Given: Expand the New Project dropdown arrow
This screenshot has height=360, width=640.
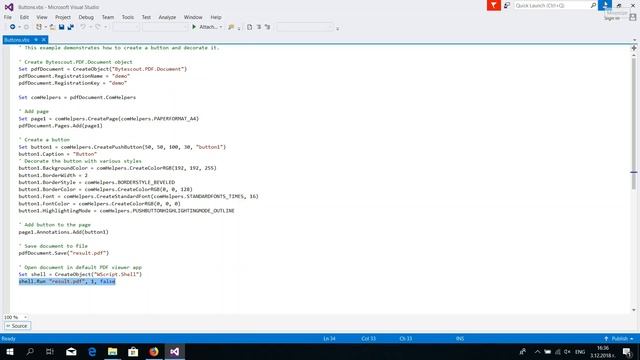Looking at the screenshot, I should tap(45, 27).
